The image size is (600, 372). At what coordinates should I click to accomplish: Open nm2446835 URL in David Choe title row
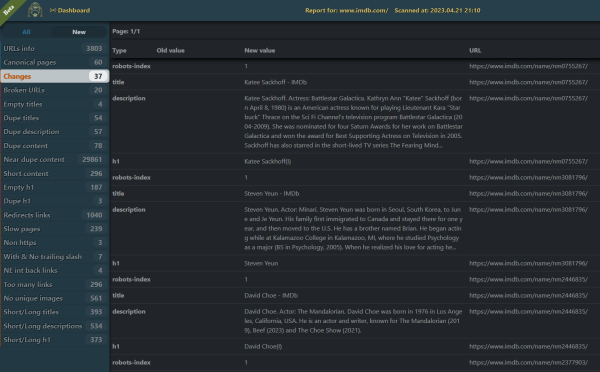point(528,295)
